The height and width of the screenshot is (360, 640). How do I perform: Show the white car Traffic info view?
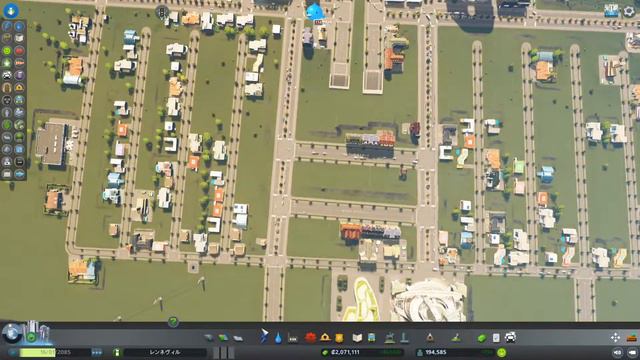[x=7, y=75]
